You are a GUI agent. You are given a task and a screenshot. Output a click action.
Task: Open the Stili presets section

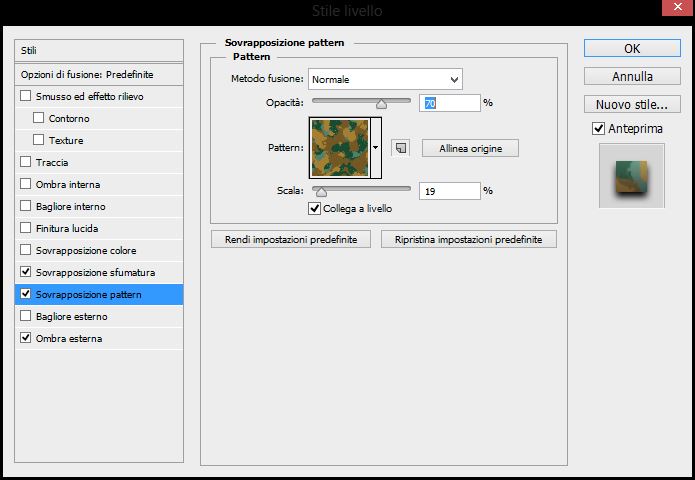click(99, 51)
